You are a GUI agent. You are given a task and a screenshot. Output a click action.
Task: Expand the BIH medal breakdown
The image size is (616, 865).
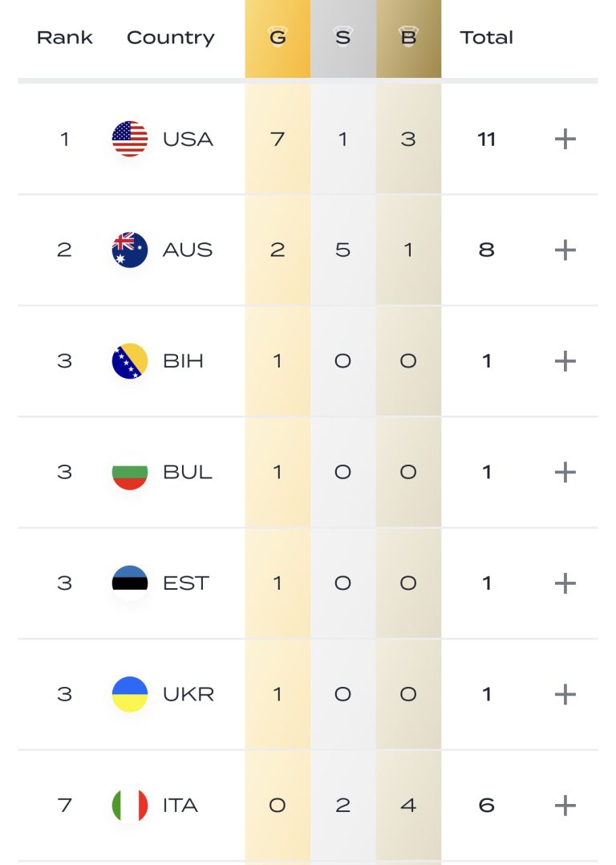click(x=565, y=360)
